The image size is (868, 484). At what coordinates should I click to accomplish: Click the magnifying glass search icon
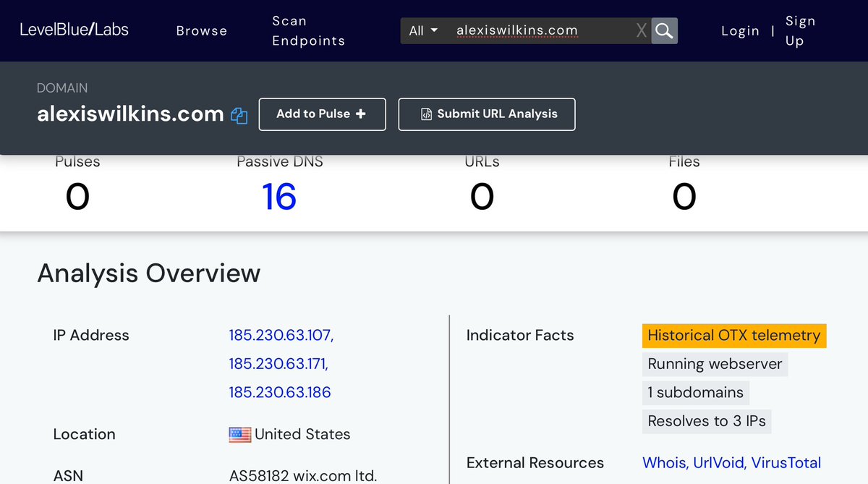click(664, 30)
